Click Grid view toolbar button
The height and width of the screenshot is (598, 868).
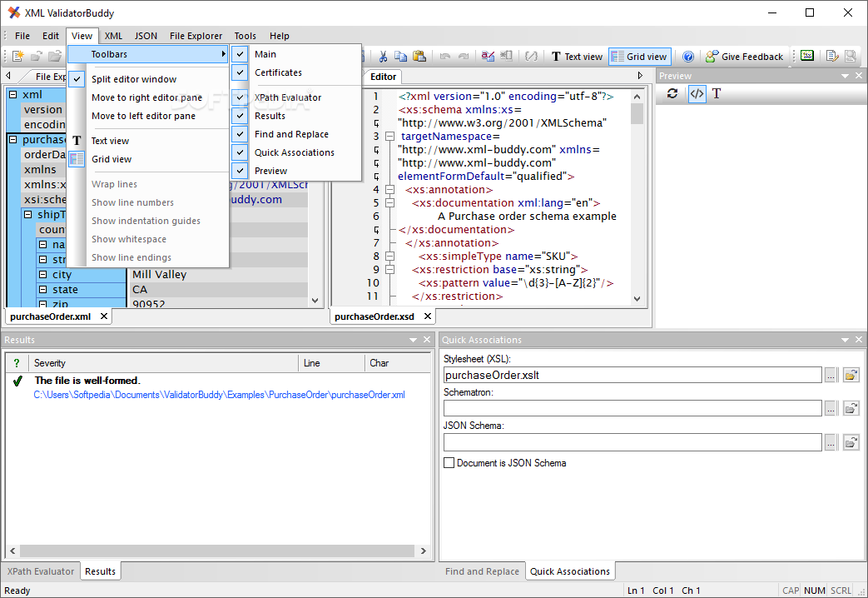click(640, 57)
